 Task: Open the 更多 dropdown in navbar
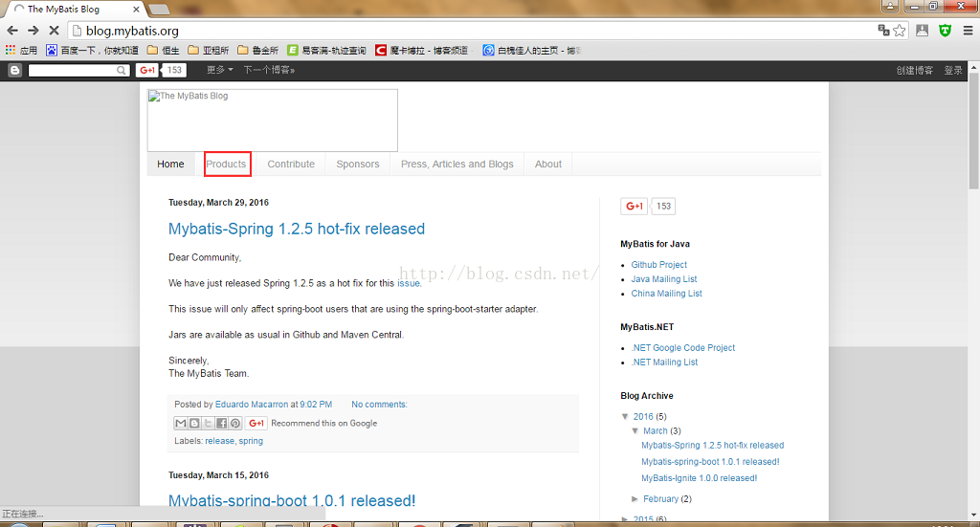click(x=219, y=70)
